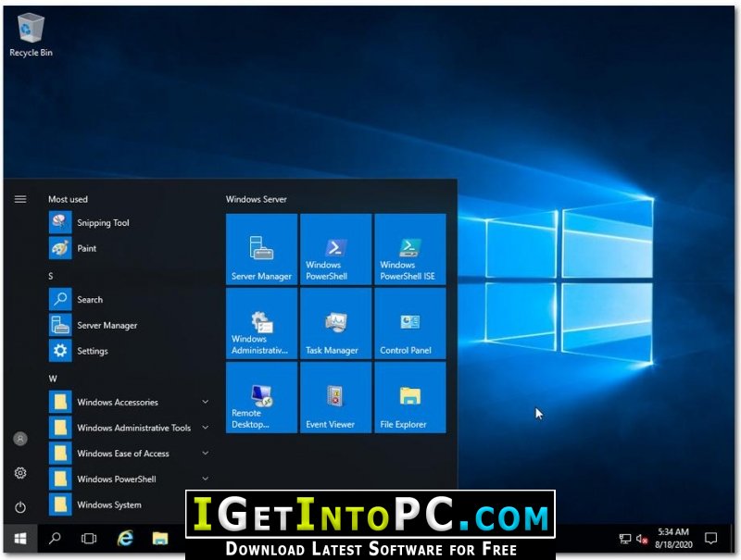Open the File Explorer tile
This screenshot has height=560, width=741.
[410, 398]
